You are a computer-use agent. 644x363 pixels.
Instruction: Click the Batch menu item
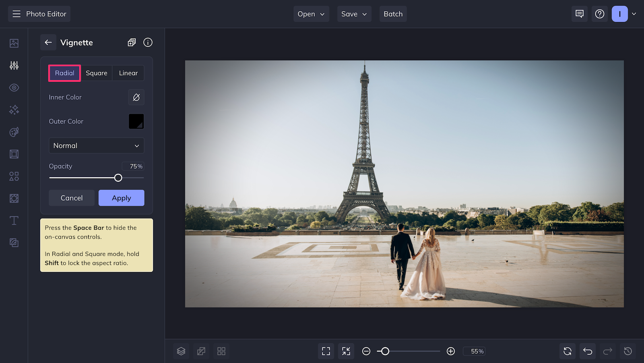coord(393,14)
